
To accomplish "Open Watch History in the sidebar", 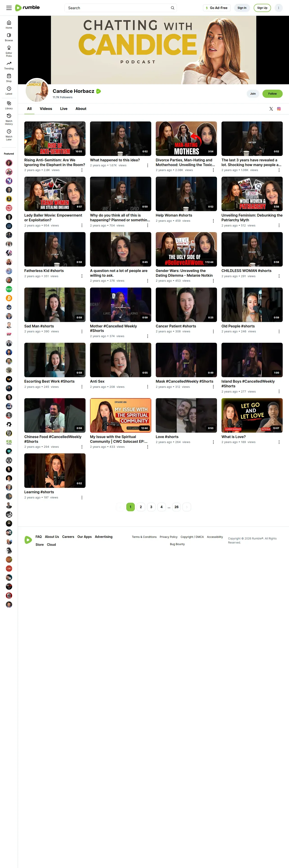I will (x=9, y=119).
